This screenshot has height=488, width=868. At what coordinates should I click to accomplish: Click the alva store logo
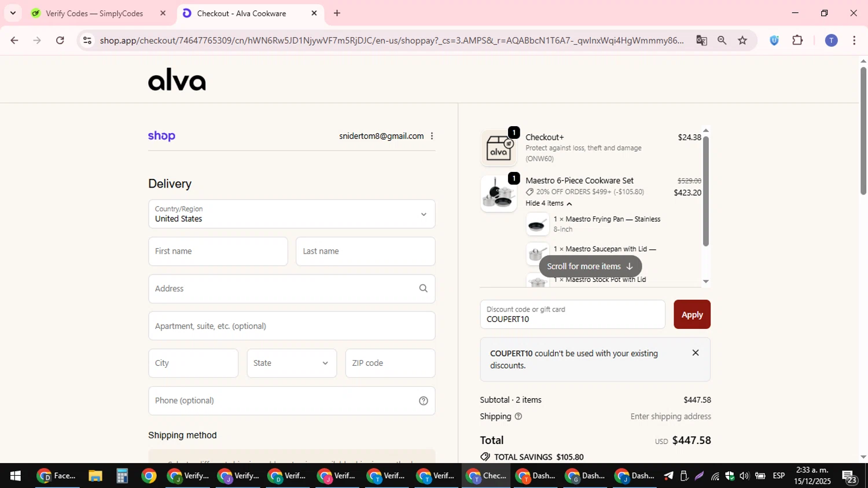click(177, 79)
